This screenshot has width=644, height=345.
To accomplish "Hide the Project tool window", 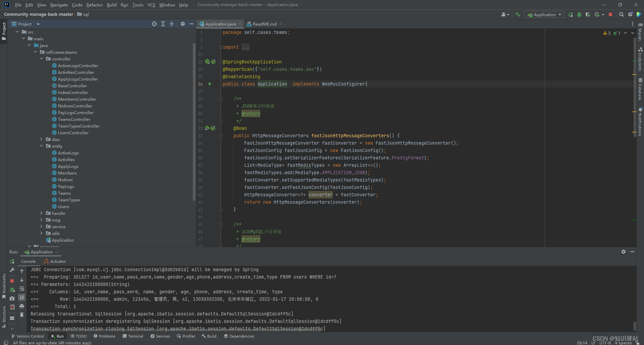I will tap(192, 24).
